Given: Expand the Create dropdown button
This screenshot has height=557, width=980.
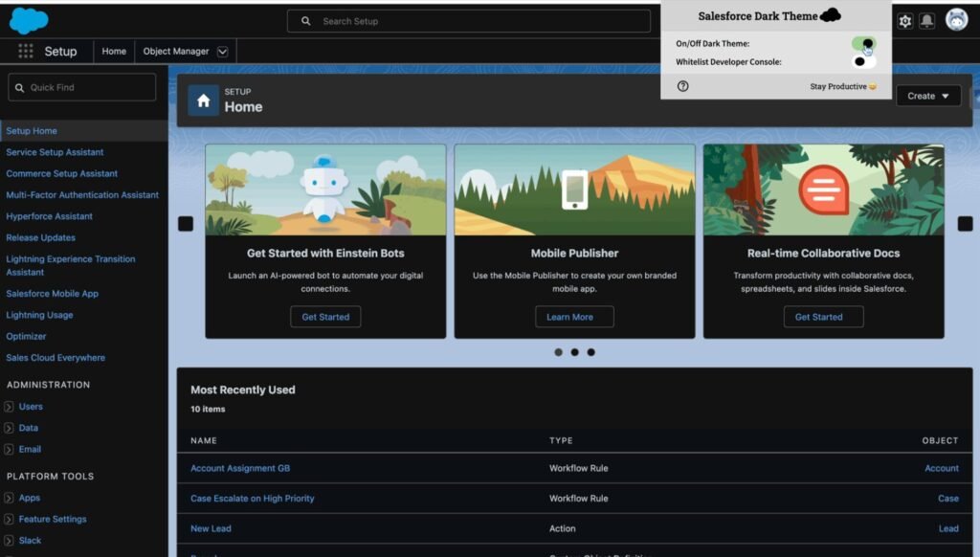Looking at the screenshot, I should [x=927, y=96].
